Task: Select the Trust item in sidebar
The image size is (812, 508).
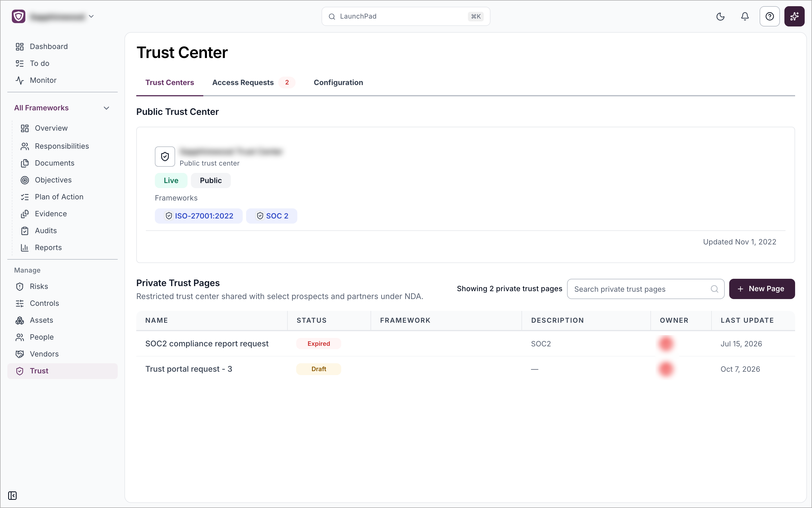Action: [63, 371]
